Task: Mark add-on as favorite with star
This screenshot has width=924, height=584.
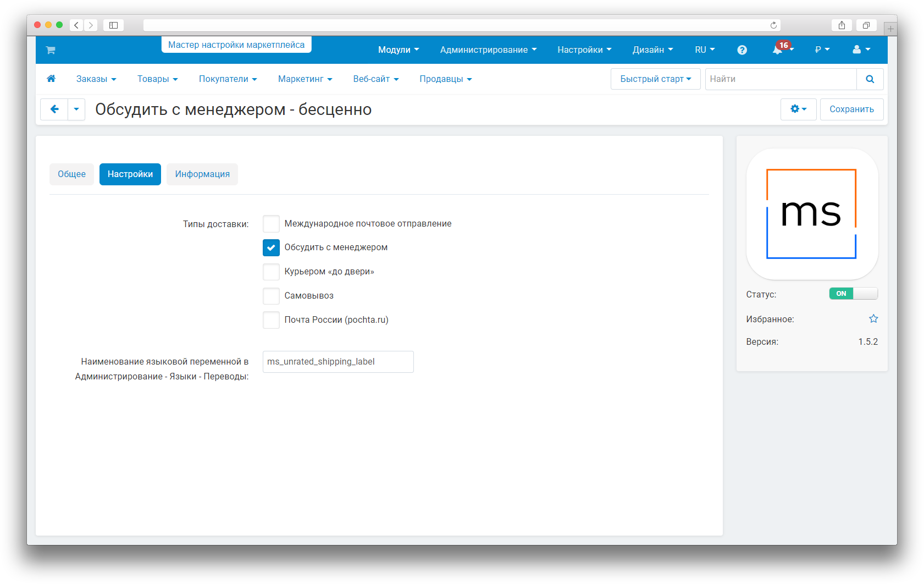Action: [x=873, y=319]
